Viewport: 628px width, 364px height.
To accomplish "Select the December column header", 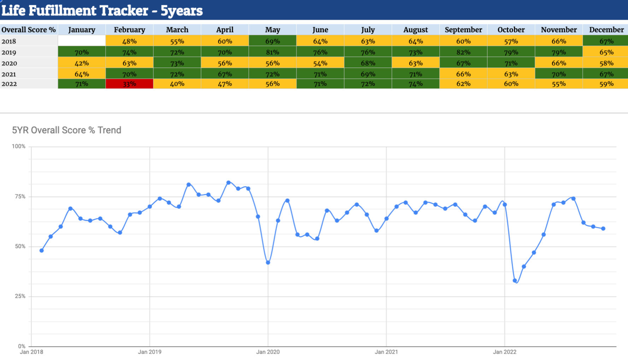I will coord(606,30).
